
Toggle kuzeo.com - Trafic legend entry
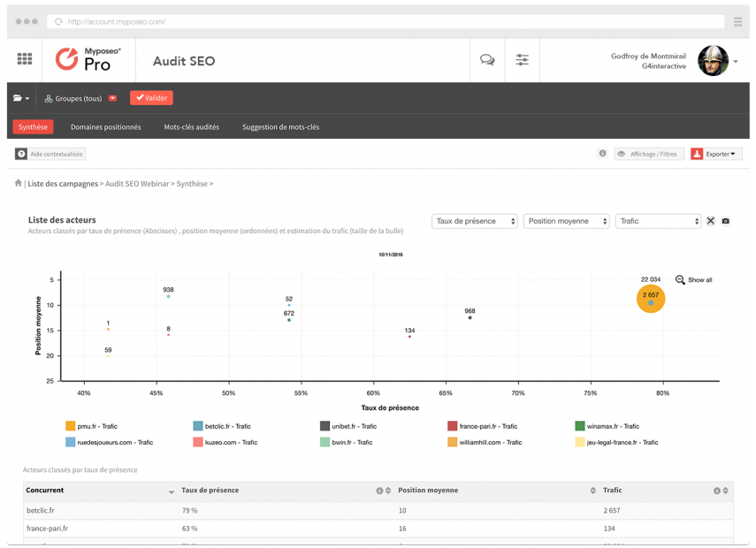tap(225, 442)
